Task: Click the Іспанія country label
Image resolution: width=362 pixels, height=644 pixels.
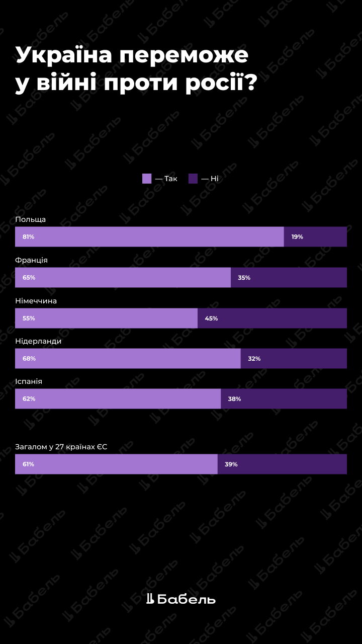Action: 29,381
